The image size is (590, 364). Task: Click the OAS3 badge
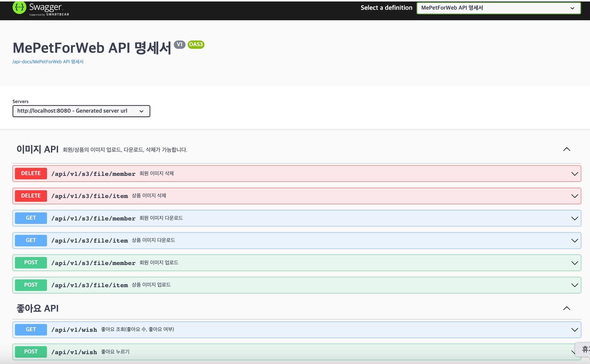(196, 45)
